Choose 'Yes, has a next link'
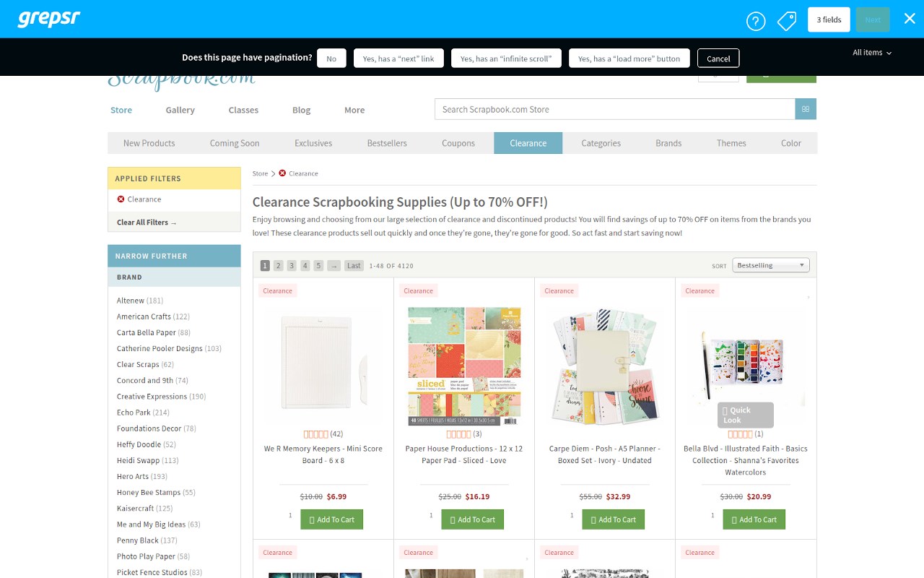924x578 pixels. click(398, 59)
